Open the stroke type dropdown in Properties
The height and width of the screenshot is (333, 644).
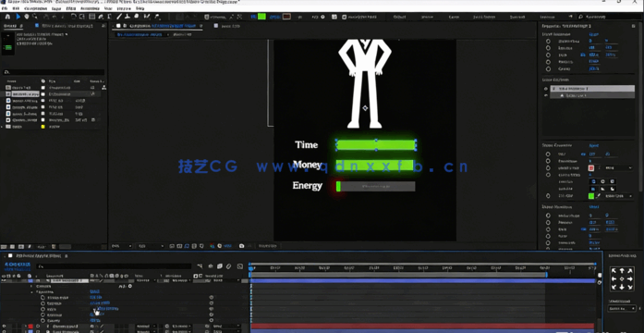point(618,167)
